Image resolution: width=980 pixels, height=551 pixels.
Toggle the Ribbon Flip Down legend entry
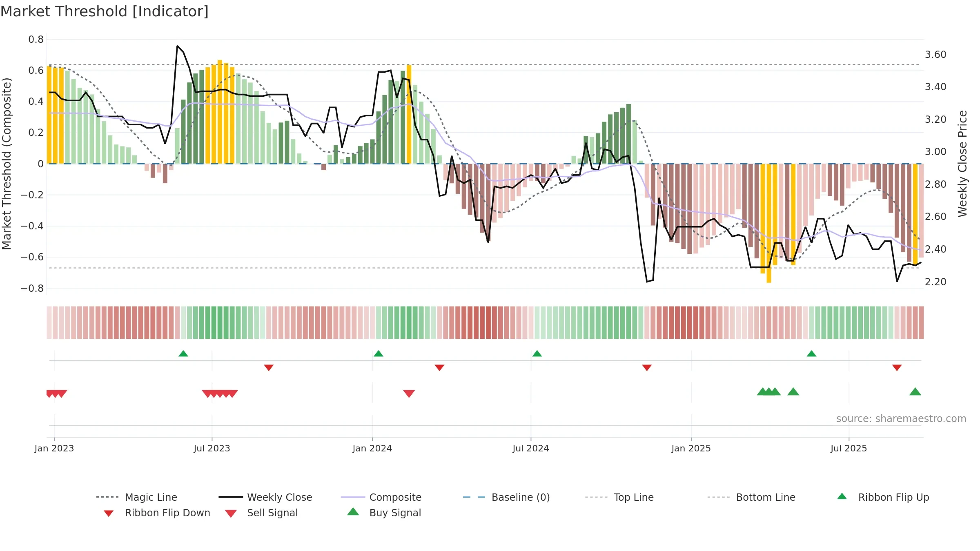157,513
